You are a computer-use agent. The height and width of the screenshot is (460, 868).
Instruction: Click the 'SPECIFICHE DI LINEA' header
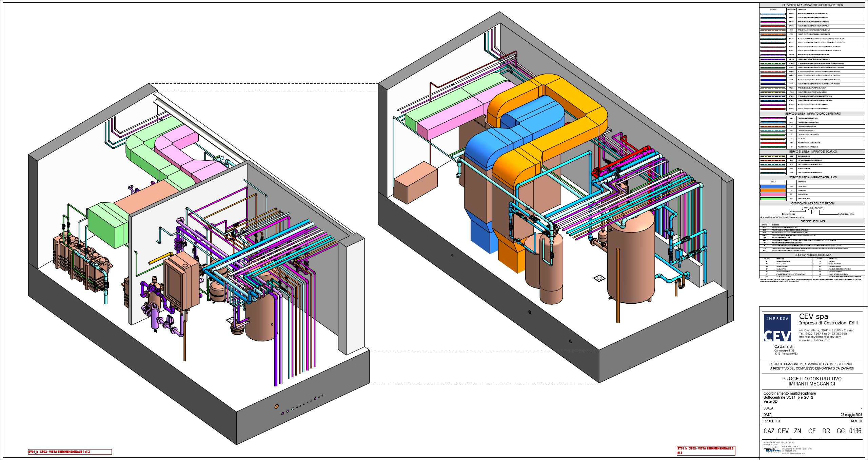pyautogui.click(x=813, y=221)
